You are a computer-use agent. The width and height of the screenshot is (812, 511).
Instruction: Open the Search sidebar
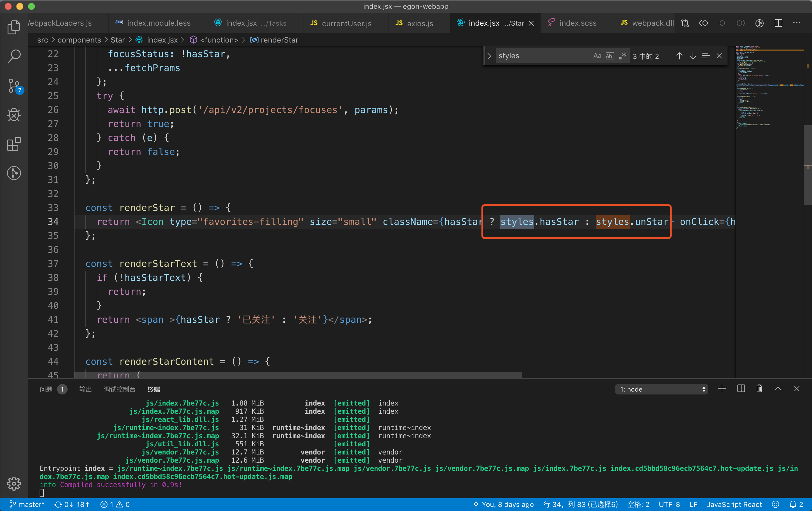[x=14, y=56]
